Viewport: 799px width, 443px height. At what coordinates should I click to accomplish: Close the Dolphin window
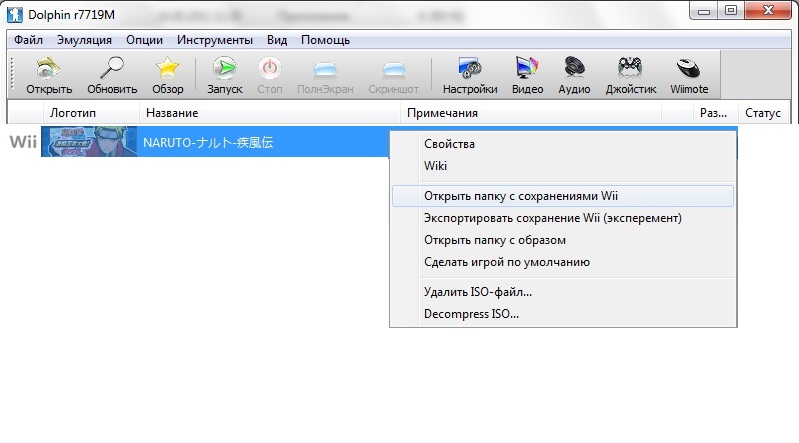tap(768, 11)
